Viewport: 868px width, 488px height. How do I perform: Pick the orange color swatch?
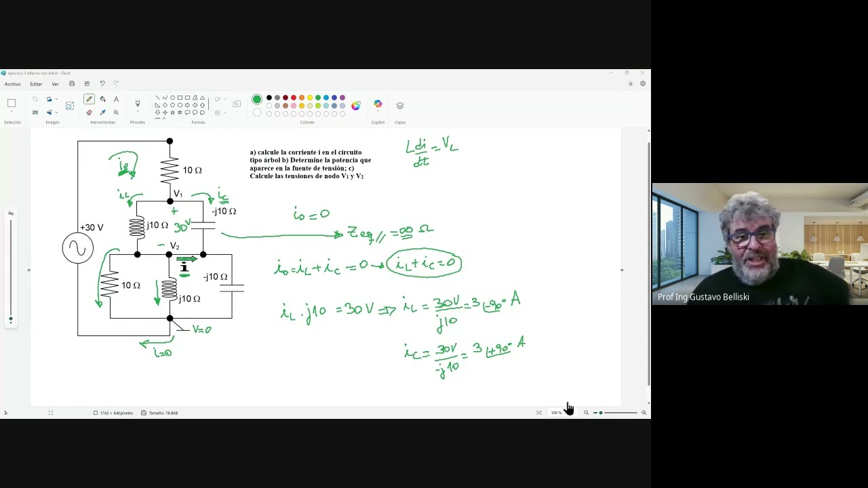point(302,98)
